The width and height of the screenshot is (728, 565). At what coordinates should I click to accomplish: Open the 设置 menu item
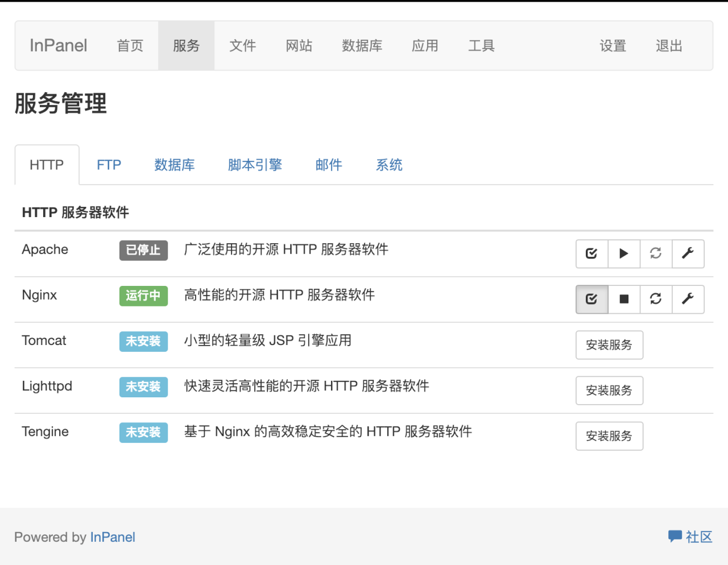pyautogui.click(x=613, y=45)
